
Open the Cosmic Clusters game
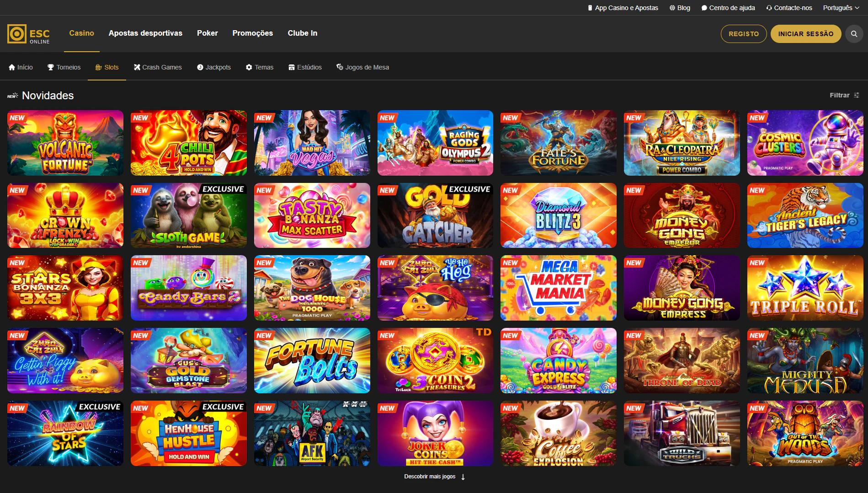tap(805, 143)
